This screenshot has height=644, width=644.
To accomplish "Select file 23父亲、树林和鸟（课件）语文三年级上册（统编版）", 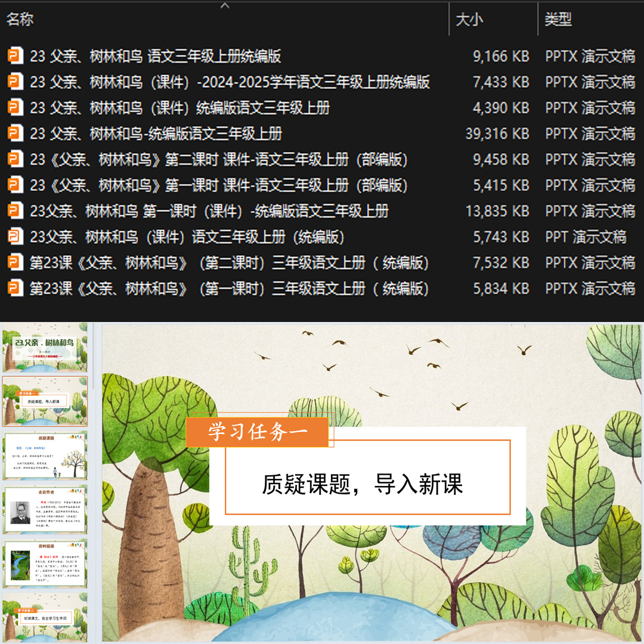I will click(187, 237).
